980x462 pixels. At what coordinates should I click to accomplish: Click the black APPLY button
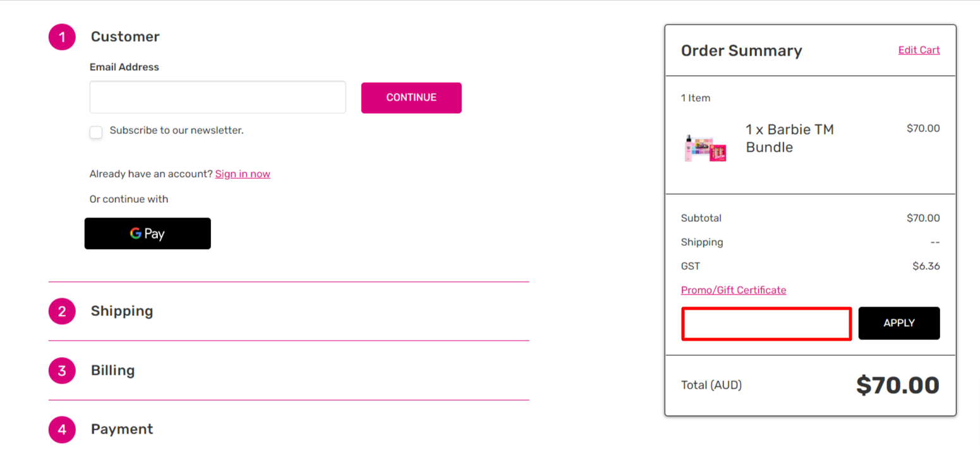pos(898,323)
